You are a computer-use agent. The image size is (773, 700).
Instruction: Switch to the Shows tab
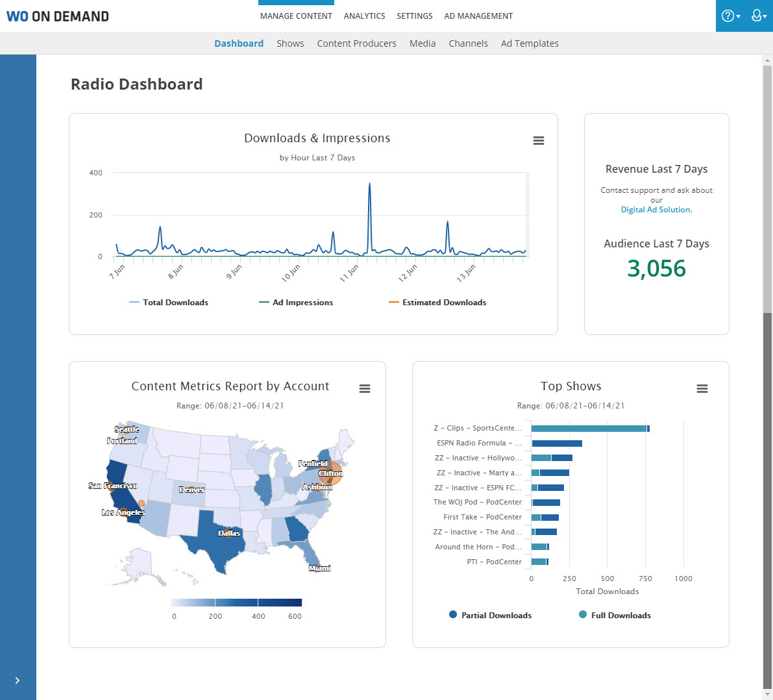290,44
